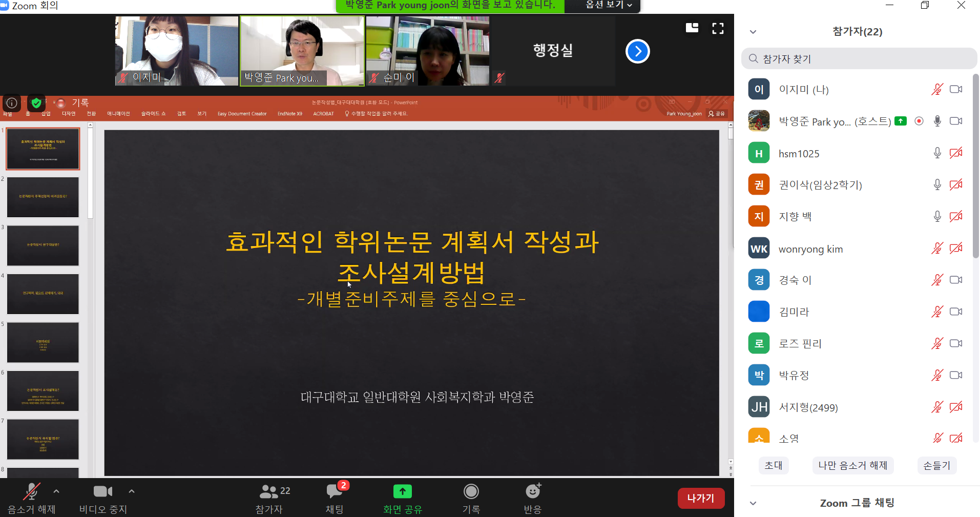Open the meeting info circle icon

coord(11,103)
